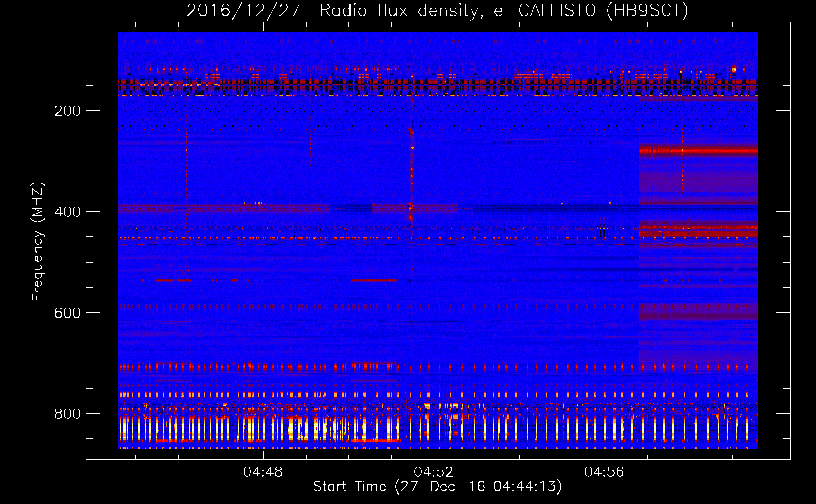Click the 04:52 time tick label
Viewport: 816px width, 504px height.
click(x=433, y=472)
